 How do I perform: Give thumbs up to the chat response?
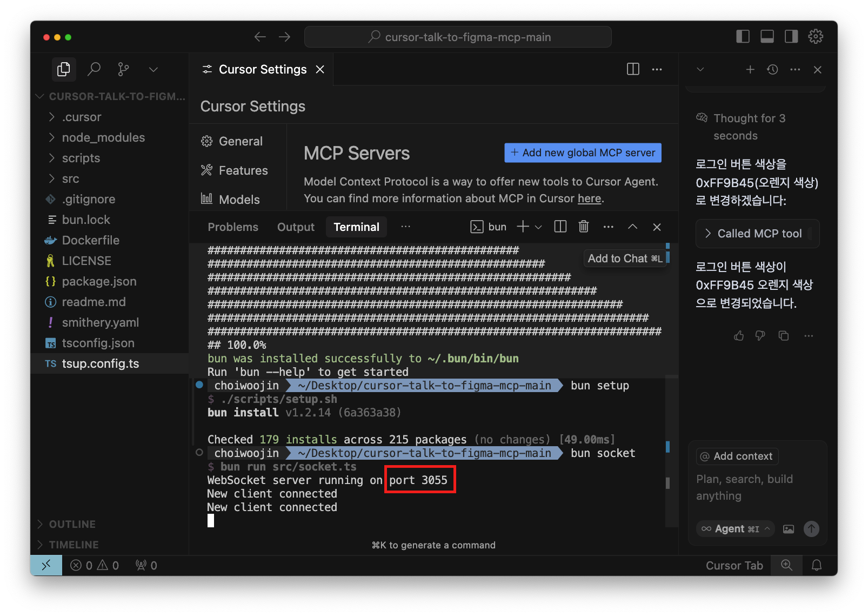739,336
